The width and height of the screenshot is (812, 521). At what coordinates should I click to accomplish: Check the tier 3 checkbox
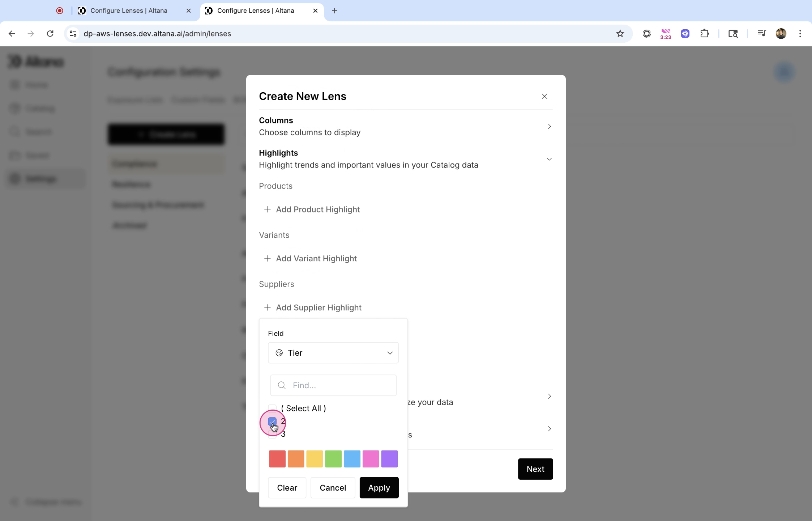[272, 435]
